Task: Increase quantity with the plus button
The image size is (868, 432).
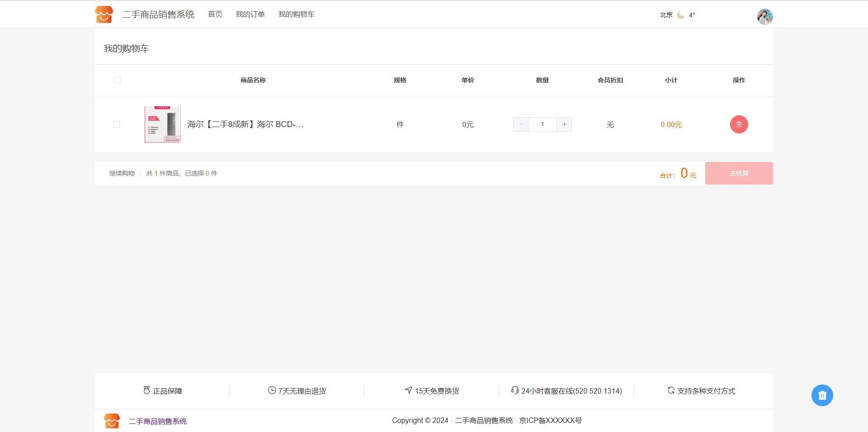Action: (564, 124)
